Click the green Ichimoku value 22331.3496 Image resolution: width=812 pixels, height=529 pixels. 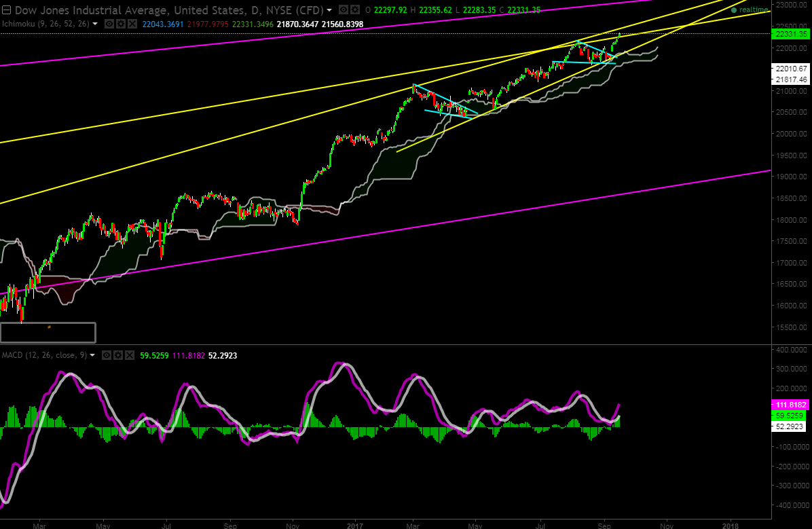tap(253, 24)
